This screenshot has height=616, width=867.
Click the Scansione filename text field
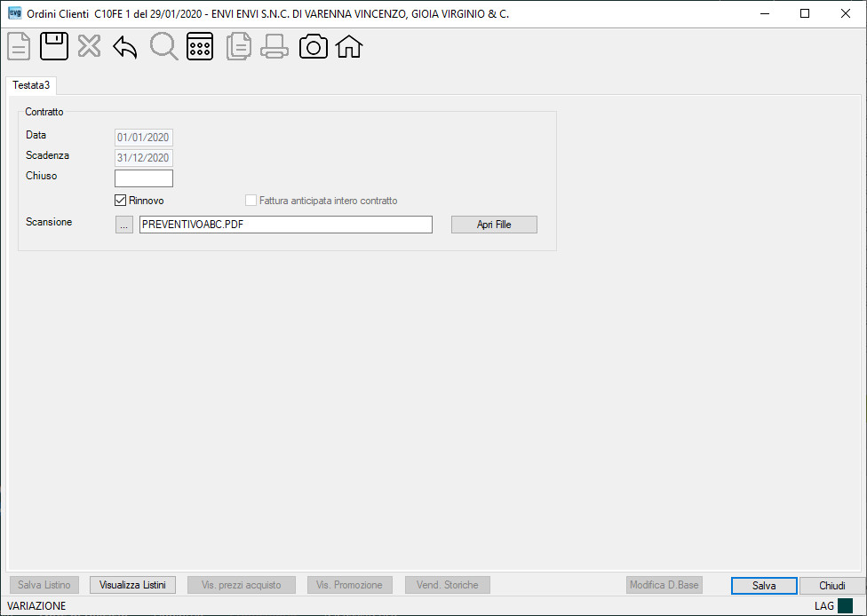pos(286,225)
